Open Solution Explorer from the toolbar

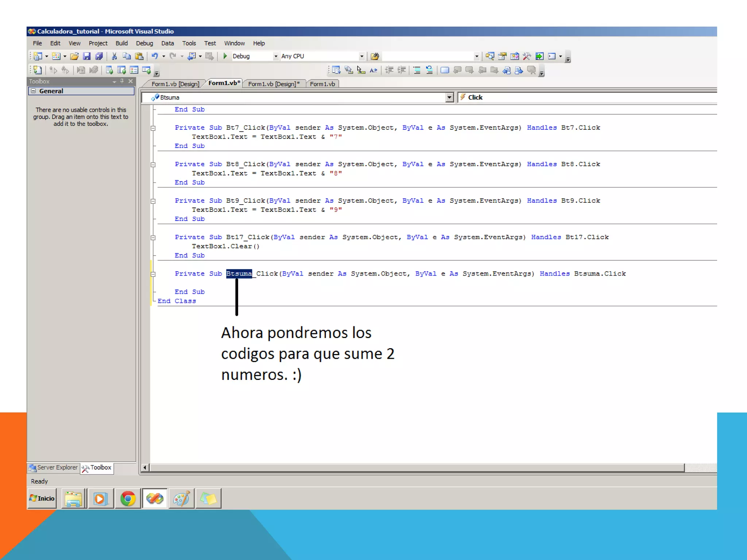(x=490, y=56)
